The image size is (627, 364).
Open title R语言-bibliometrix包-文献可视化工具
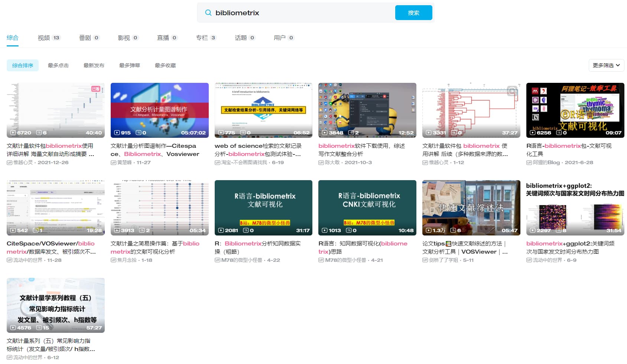569,150
